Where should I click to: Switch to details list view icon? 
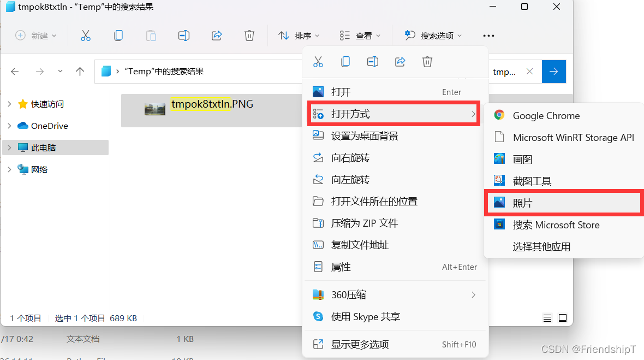coord(547,318)
